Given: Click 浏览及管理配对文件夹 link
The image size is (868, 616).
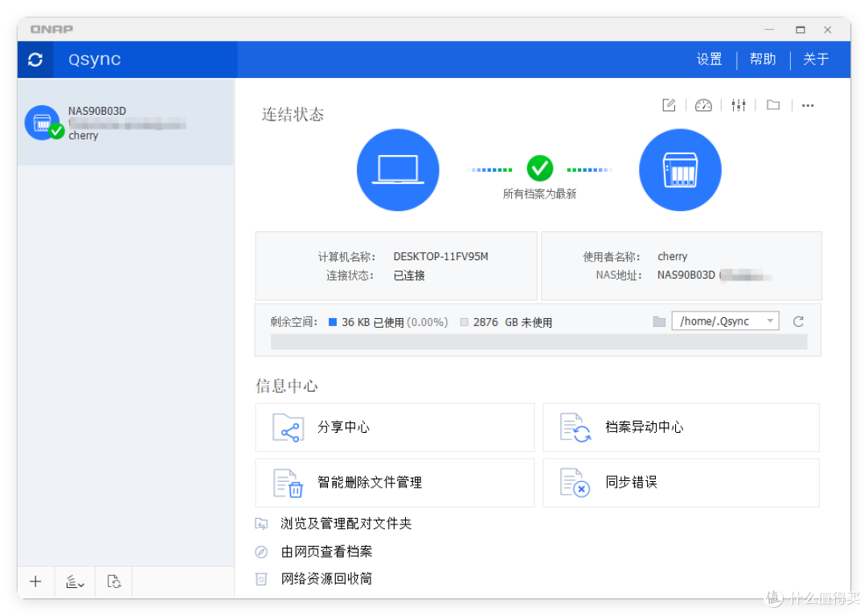Looking at the screenshot, I should [x=346, y=524].
